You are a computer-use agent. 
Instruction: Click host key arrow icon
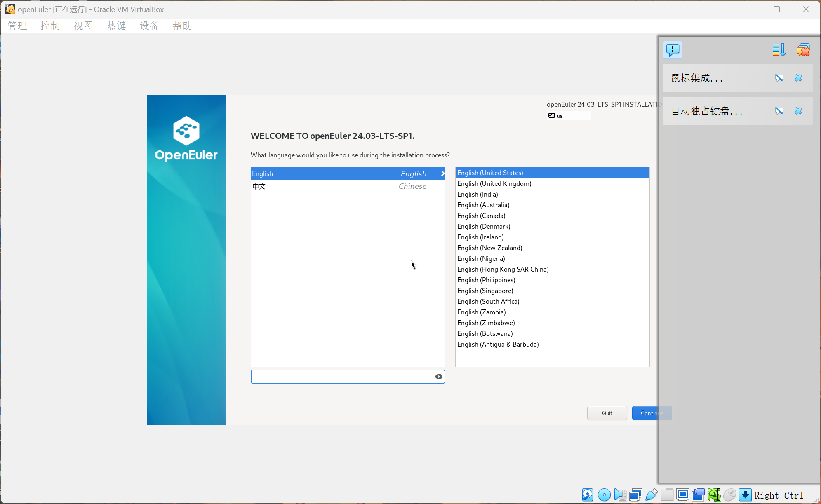pos(745,495)
